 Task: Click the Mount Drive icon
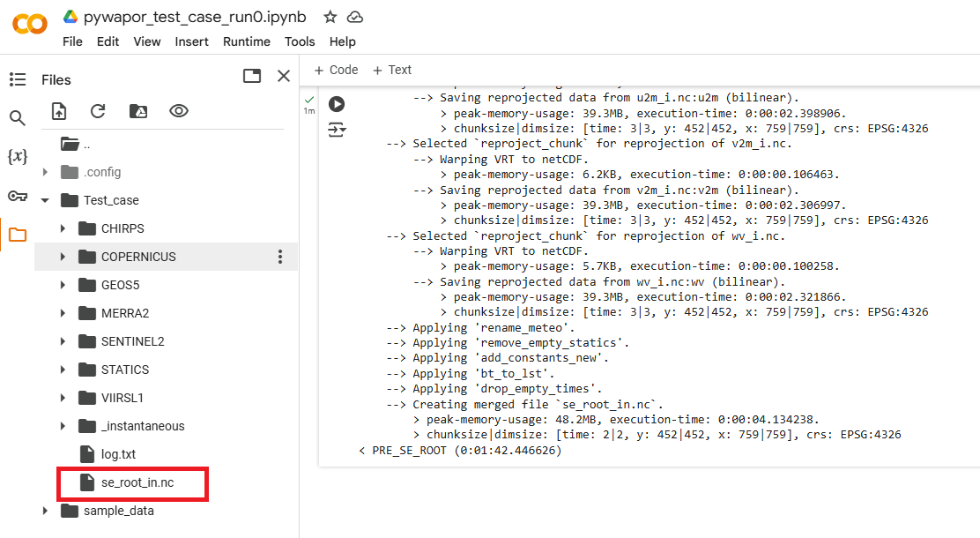(138, 111)
